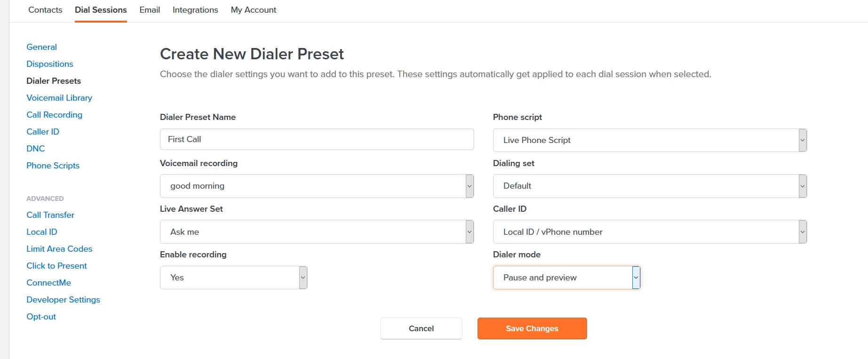Go to Dispositions in sidebar
Screen dimensions: 868x359
point(50,64)
